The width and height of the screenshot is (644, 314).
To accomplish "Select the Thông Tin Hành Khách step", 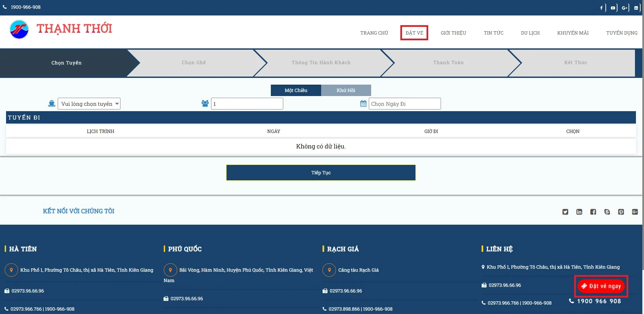I will click(x=321, y=62).
